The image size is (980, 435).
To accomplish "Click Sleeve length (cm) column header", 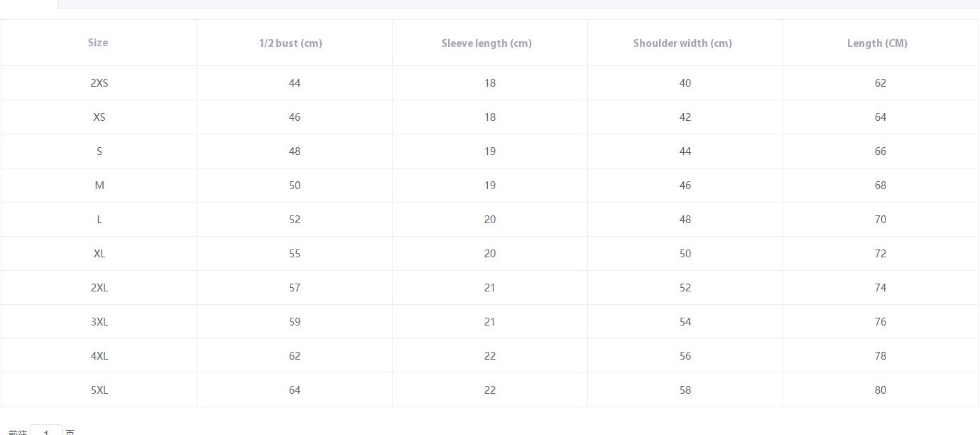I will pyautogui.click(x=486, y=43).
